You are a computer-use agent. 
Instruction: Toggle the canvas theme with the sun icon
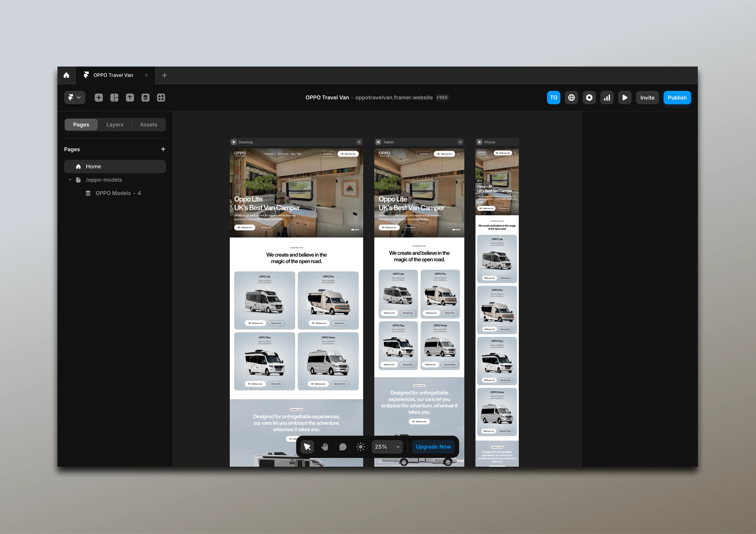click(x=361, y=447)
